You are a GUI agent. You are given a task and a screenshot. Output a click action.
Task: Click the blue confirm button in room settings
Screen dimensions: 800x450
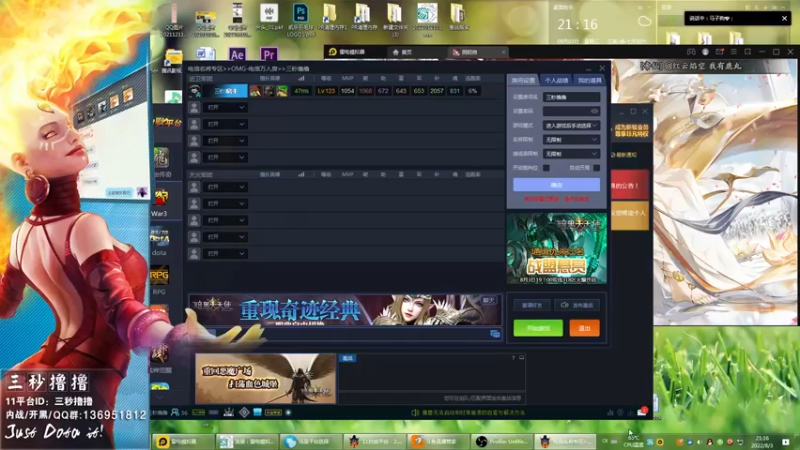tap(556, 185)
